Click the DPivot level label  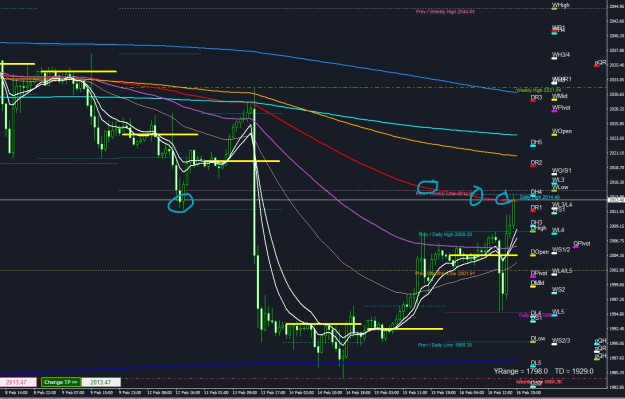tap(539, 273)
